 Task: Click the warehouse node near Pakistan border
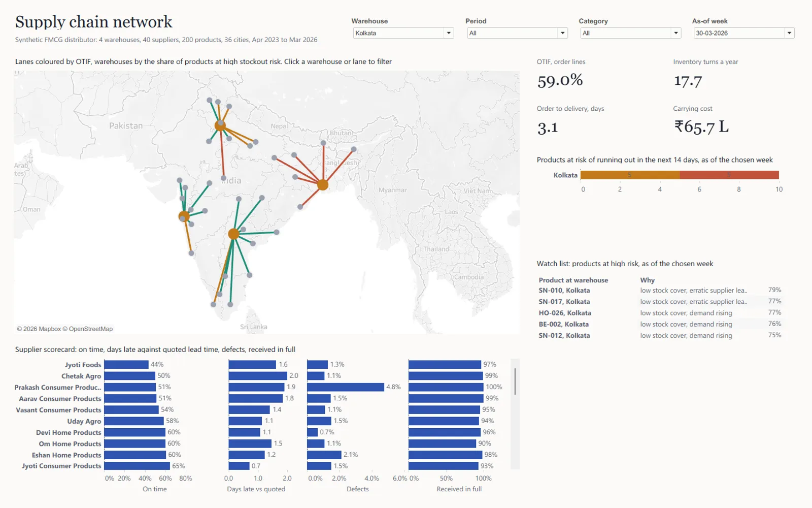click(220, 125)
